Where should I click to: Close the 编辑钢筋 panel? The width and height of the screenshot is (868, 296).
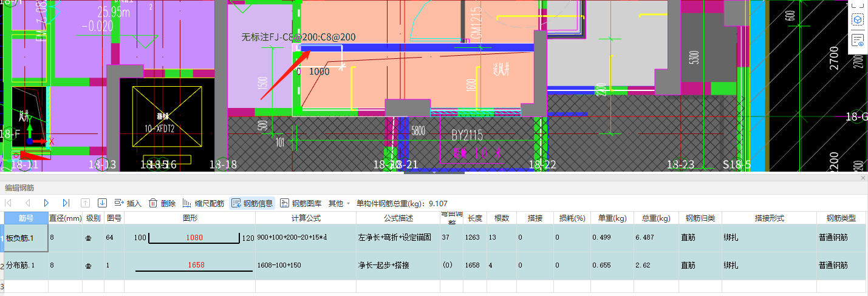863,178
